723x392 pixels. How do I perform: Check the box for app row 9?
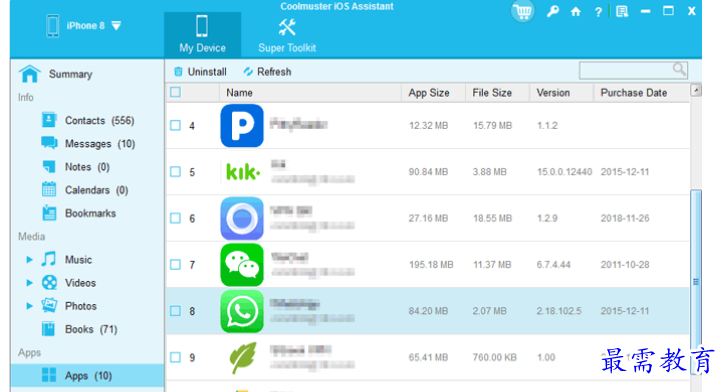pos(175,357)
